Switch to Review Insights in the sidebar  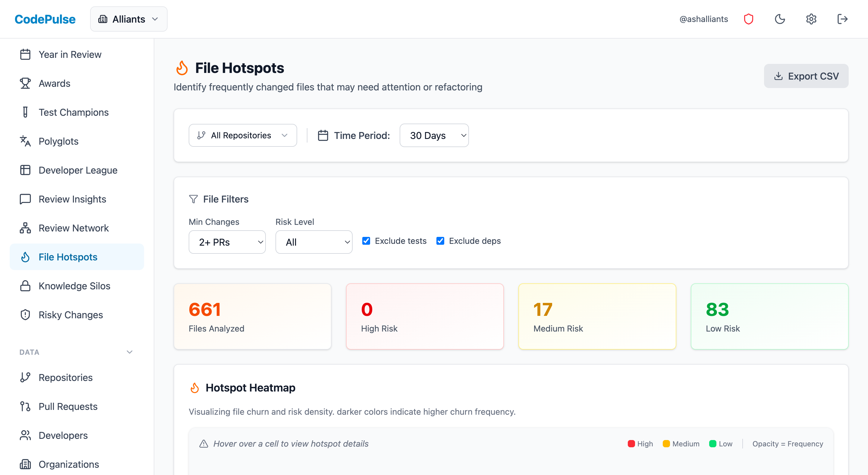(72, 199)
